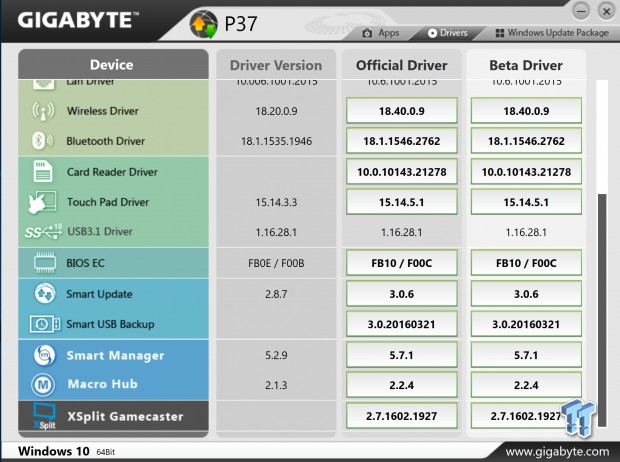Update official BIOS EC to FB10 / F00C

(x=402, y=263)
